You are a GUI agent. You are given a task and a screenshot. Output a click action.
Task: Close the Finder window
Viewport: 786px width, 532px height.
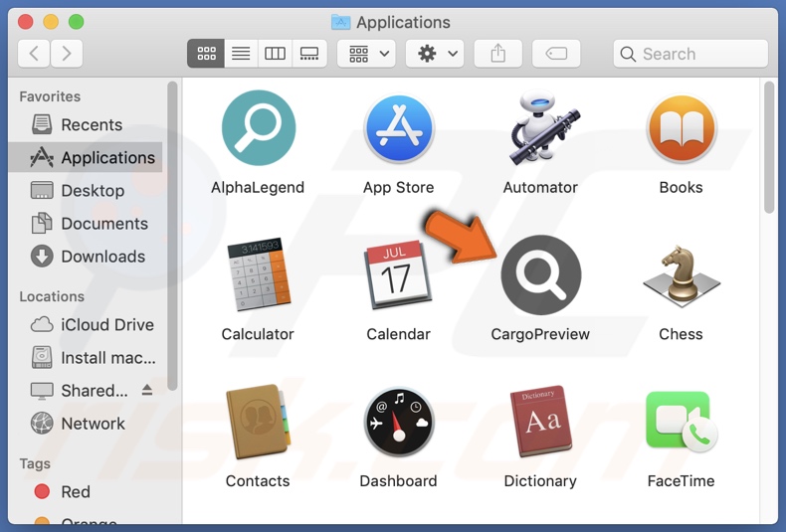pyautogui.click(x=26, y=22)
